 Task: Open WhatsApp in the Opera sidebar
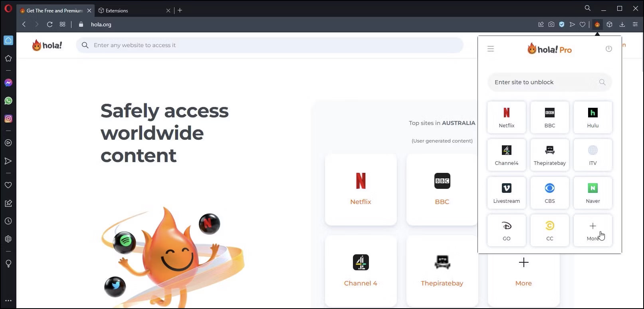[8, 101]
